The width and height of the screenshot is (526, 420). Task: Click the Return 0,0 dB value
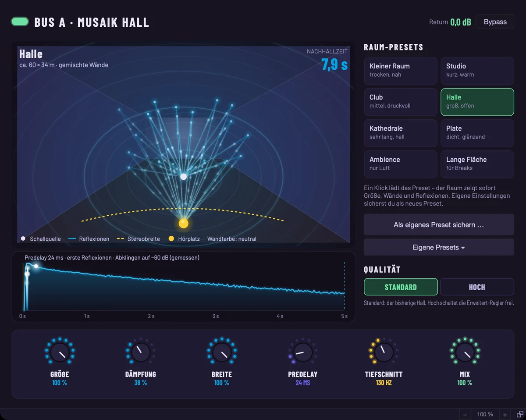click(x=461, y=22)
